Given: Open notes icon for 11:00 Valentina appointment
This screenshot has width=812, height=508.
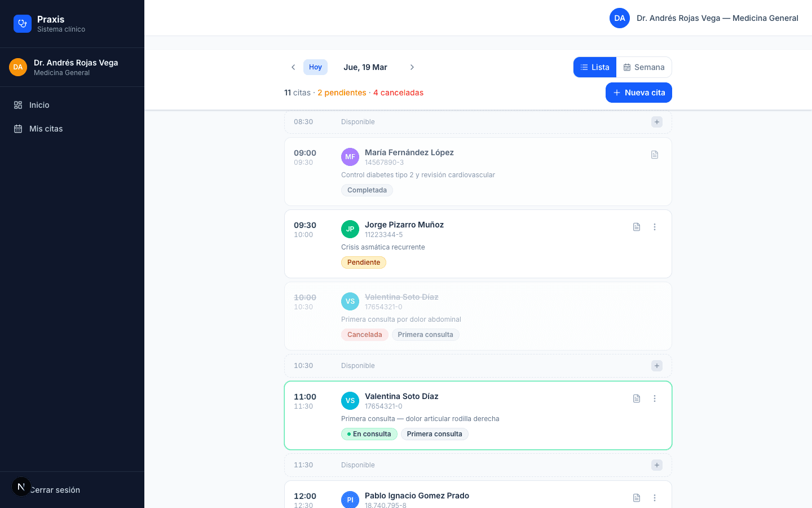Looking at the screenshot, I should [637, 398].
